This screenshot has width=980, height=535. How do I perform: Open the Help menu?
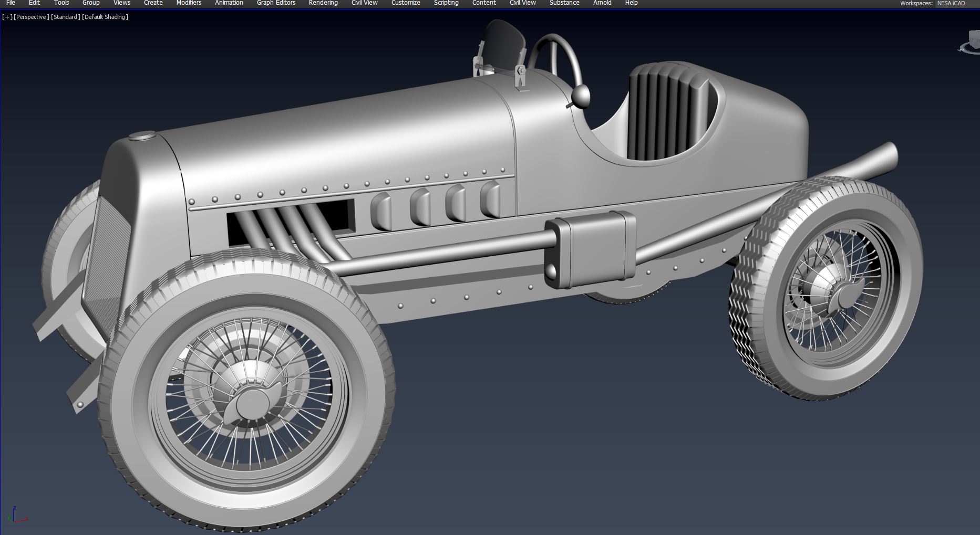tap(631, 3)
